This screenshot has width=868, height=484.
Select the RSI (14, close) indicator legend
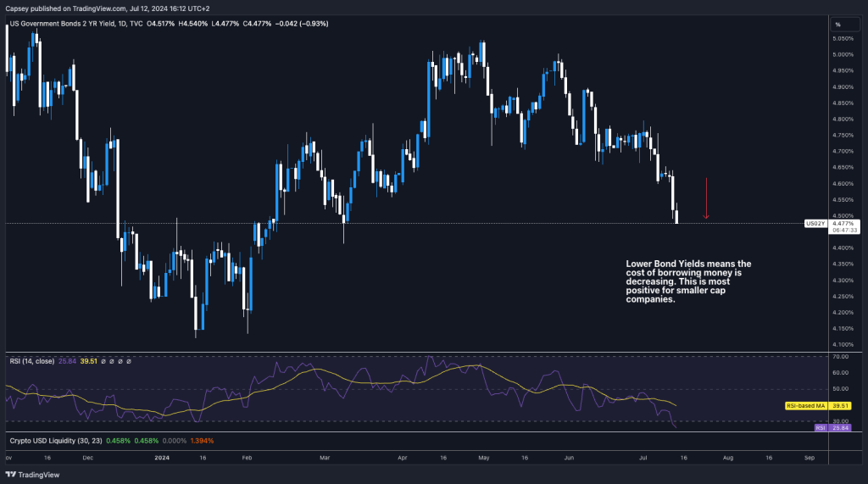pyautogui.click(x=31, y=361)
